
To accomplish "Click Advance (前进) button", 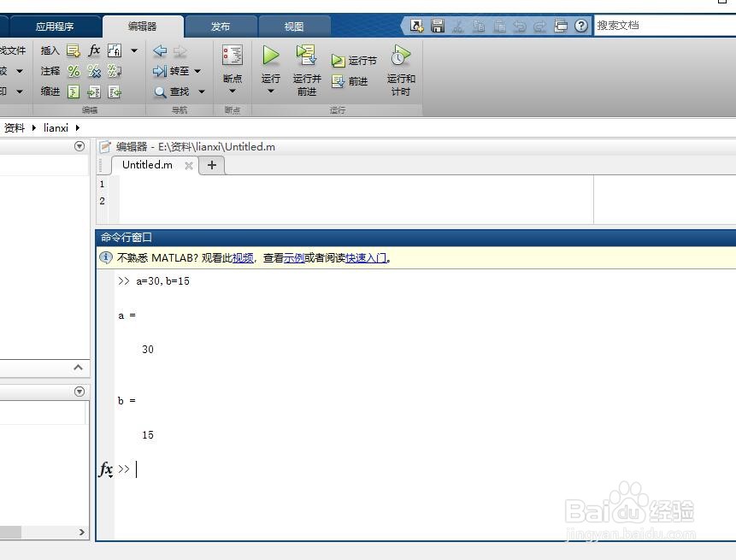I will click(x=350, y=81).
